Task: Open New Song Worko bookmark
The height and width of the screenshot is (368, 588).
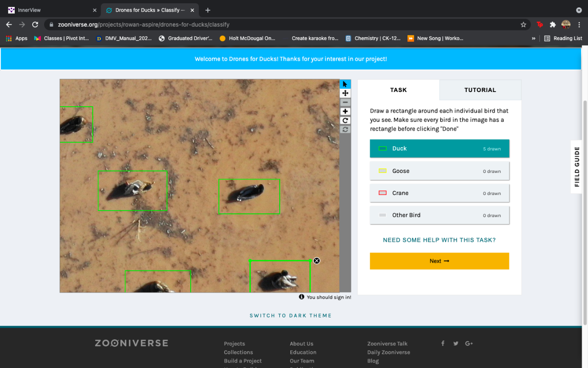Action: (x=435, y=39)
